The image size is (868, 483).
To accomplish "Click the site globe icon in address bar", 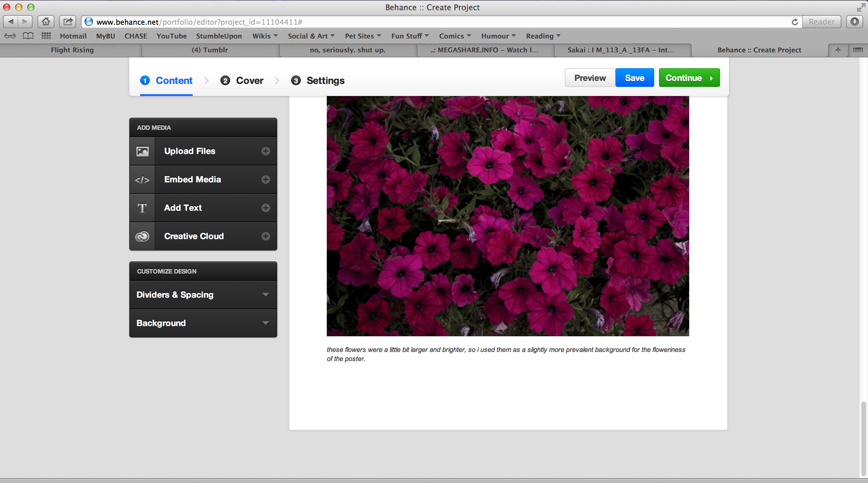I will pos(88,22).
